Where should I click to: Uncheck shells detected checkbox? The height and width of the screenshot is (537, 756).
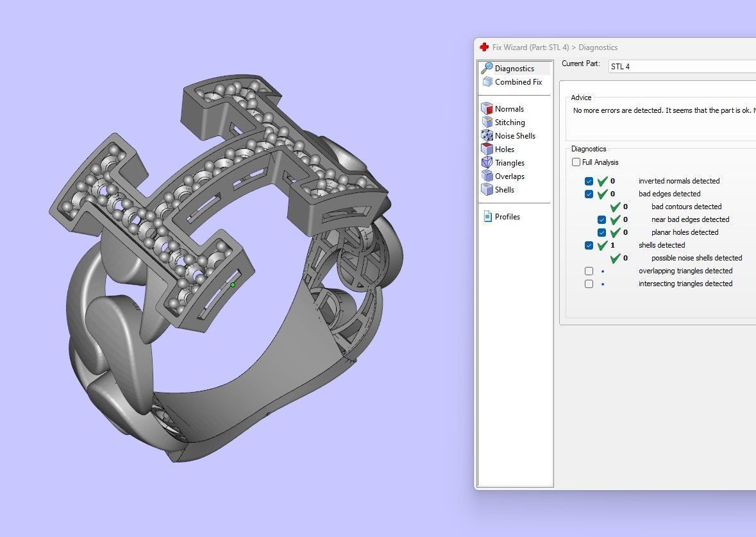[589, 245]
